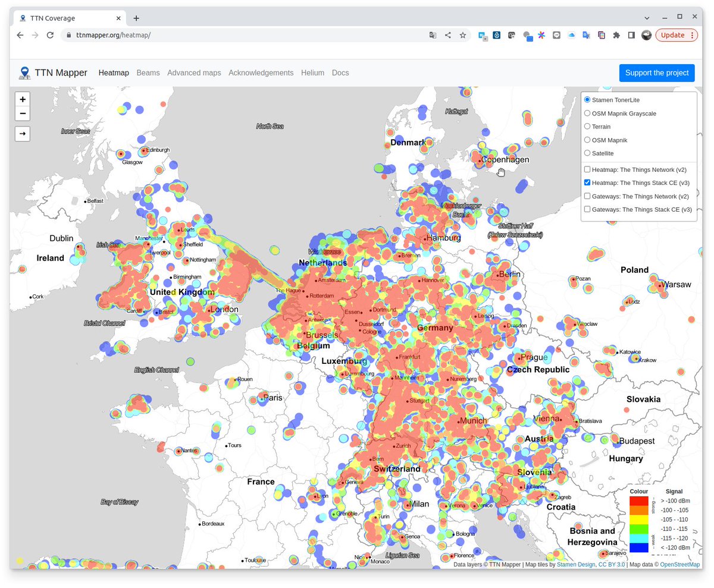
Task: Click the Munich label on the map
Action: coord(473,420)
